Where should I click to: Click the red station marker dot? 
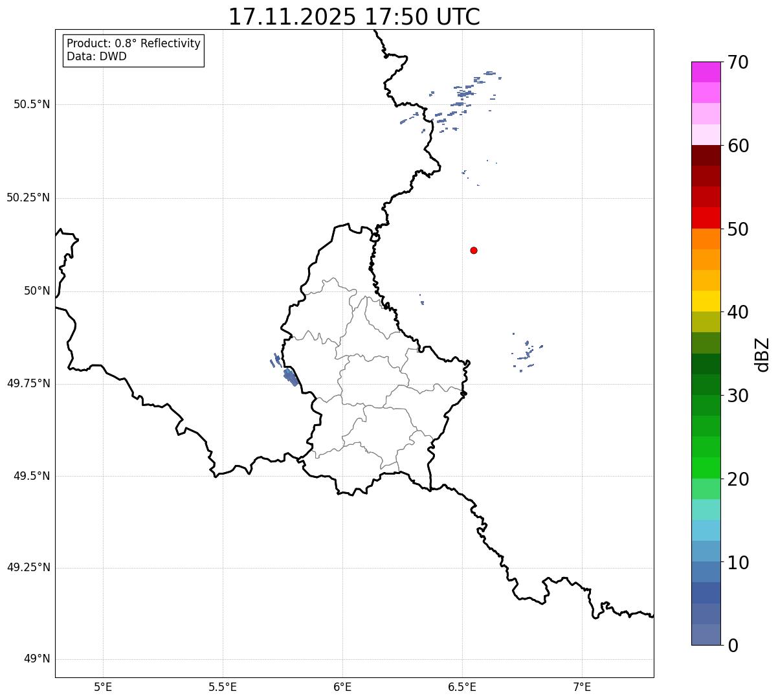tap(474, 250)
